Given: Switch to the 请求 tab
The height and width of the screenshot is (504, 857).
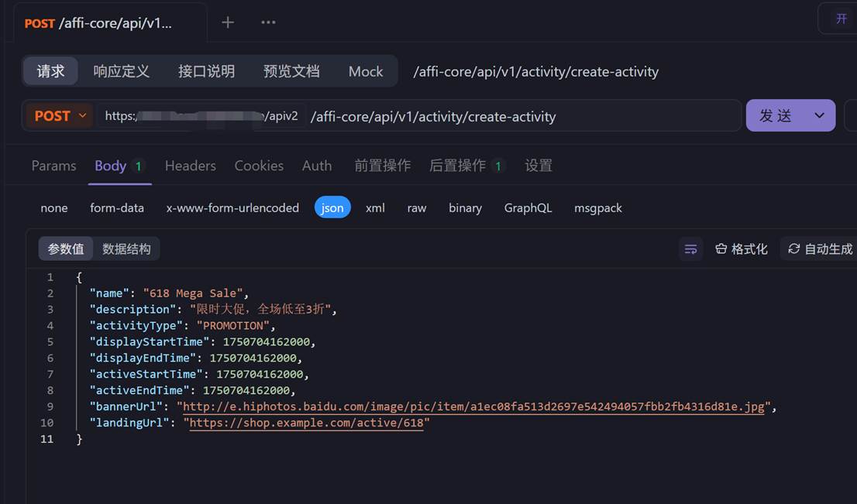Looking at the screenshot, I should pos(50,71).
